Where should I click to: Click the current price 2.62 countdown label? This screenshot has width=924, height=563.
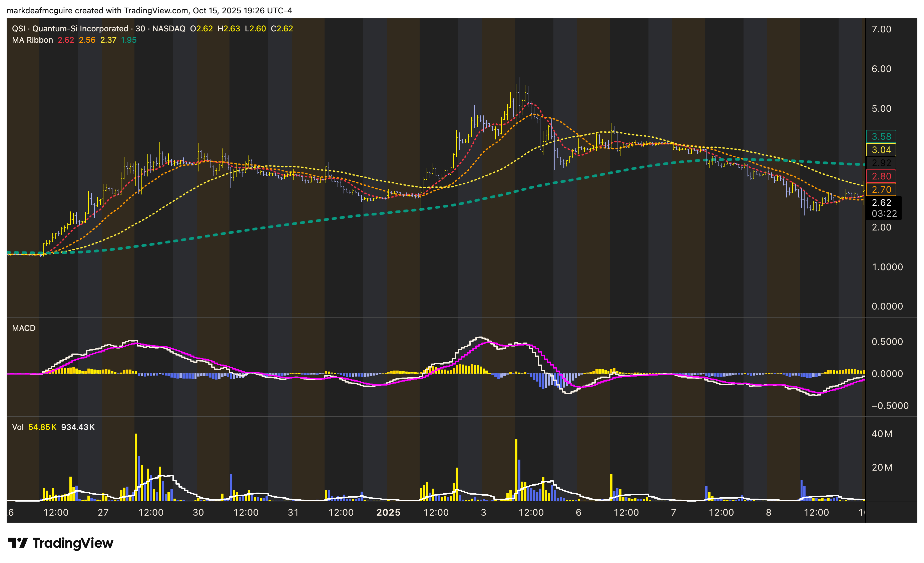[883, 208]
